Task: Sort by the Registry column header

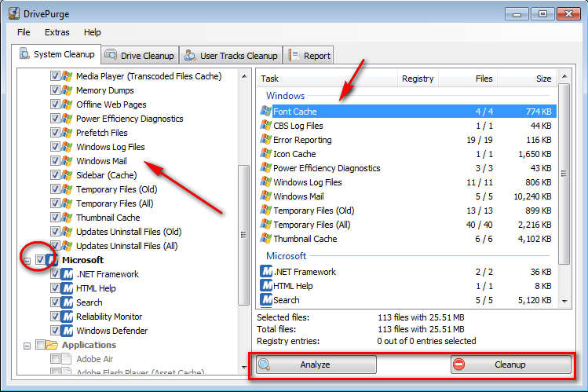Action: [x=418, y=79]
